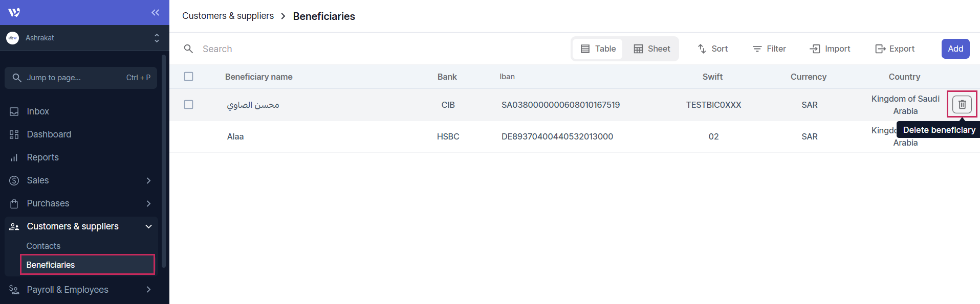Switch to Sheet view
Screen dimensions: 980x304
point(651,49)
